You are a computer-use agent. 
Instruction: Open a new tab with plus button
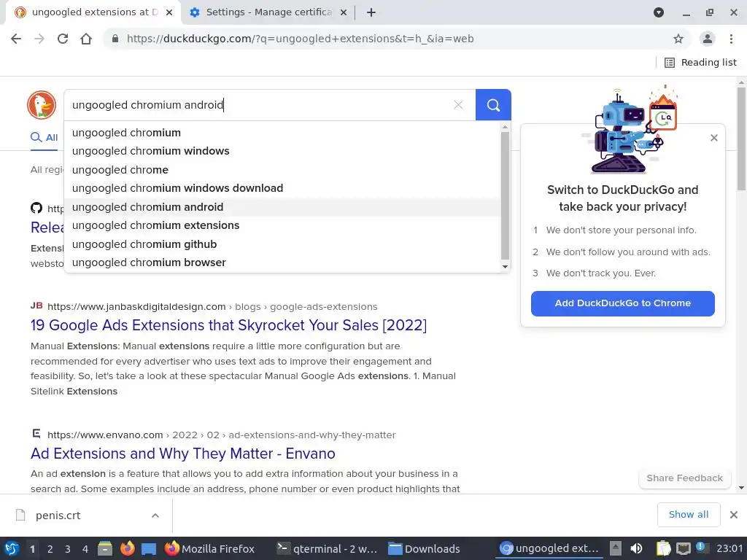coord(371,12)
